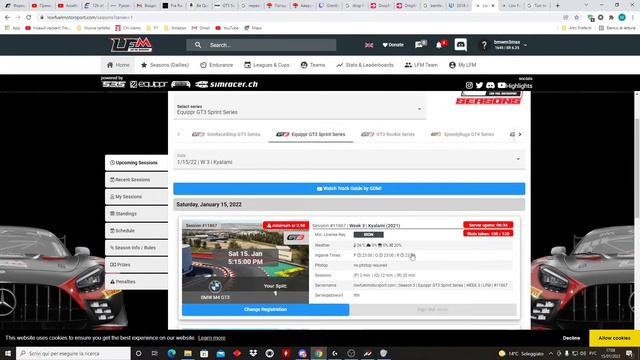
Task: Open Leagues & Cups menu
Action: pyautogui.click(x=267, y=65)
